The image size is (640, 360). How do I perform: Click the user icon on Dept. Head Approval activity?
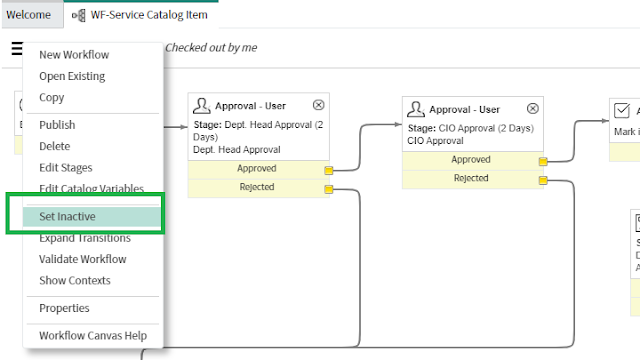click(x=202, y=105)
